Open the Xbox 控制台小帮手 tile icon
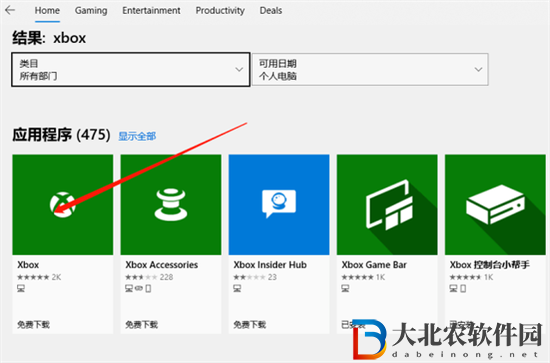 [495, 204]
